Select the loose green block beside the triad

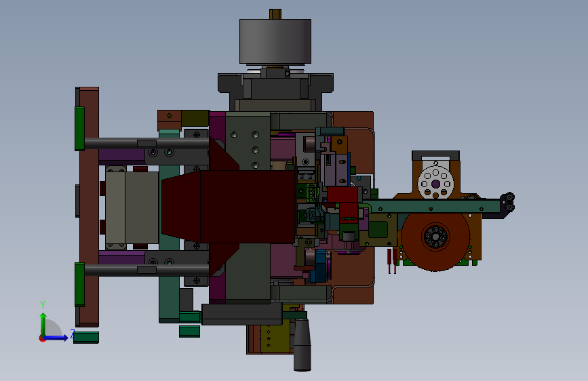click(86, 337)
